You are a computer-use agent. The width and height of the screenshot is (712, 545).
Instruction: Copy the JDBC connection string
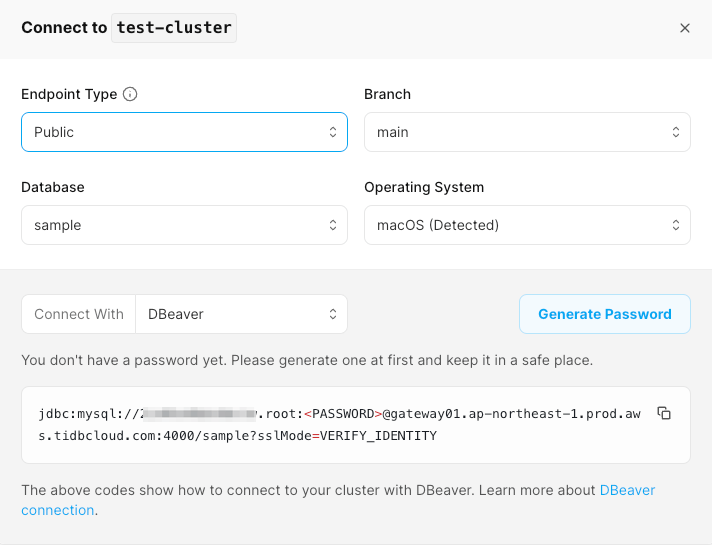pyautogui.click(x=664, y=413)
